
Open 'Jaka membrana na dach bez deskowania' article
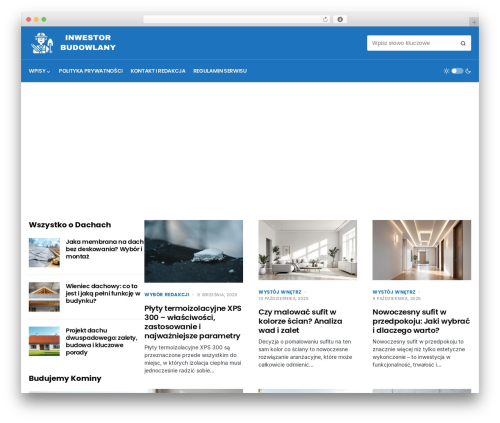(105, 249)
